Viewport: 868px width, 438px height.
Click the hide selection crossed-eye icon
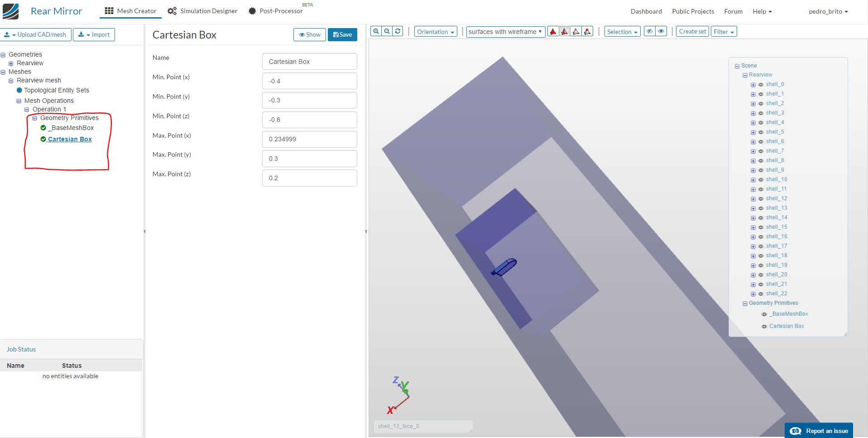[x=650, y=31]
